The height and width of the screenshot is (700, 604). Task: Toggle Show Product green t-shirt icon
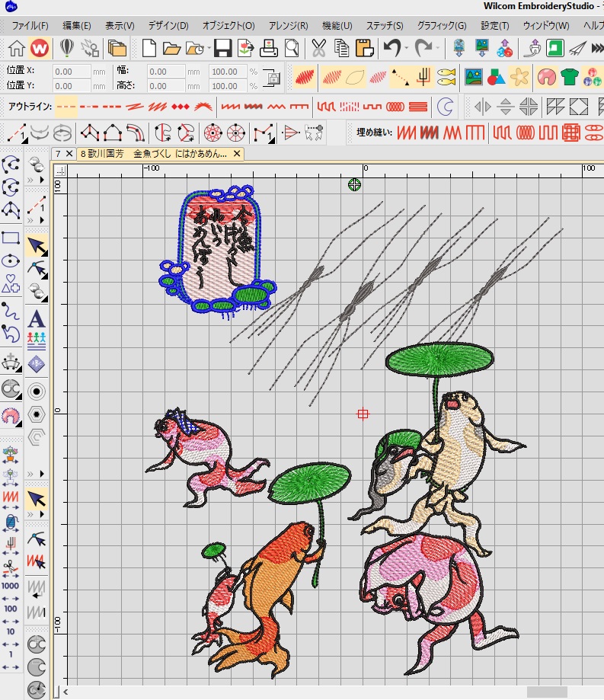(x=570, y=77)
